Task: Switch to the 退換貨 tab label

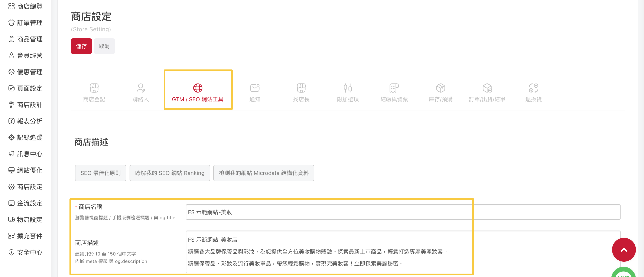Action: 533,99
